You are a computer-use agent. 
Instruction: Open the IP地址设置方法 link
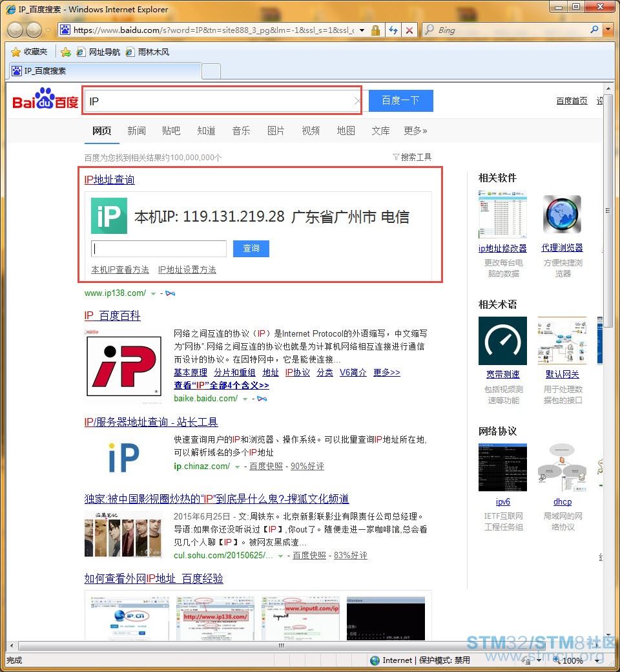tap(187, 269)
